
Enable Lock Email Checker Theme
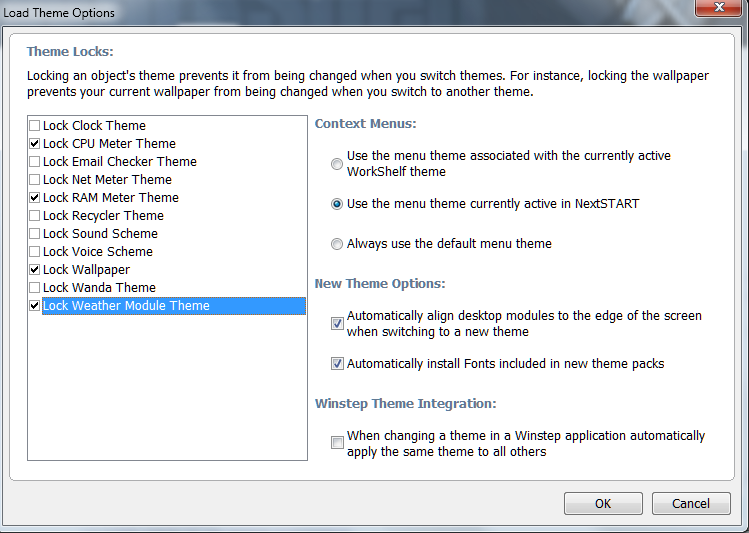[x=35, y=162]
